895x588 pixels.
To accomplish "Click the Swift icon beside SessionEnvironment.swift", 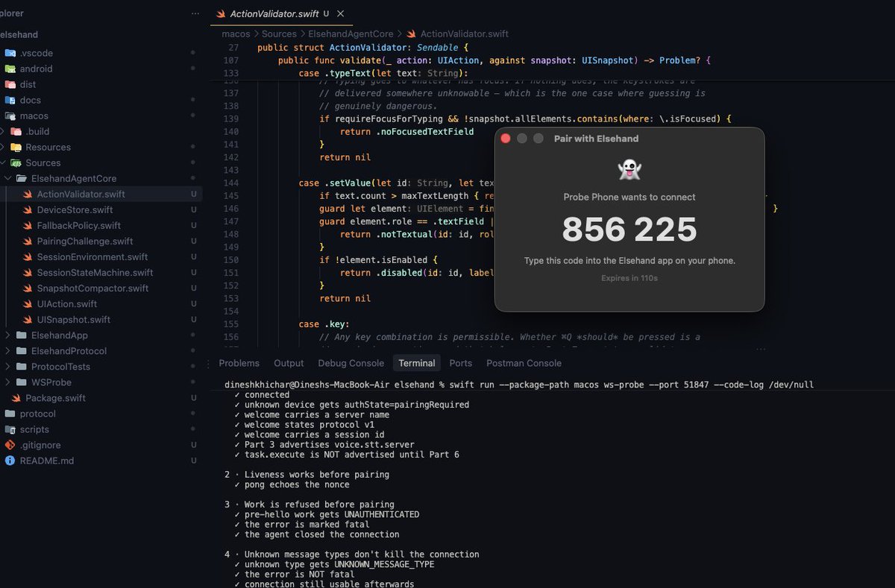I will (x=28, y=257).
